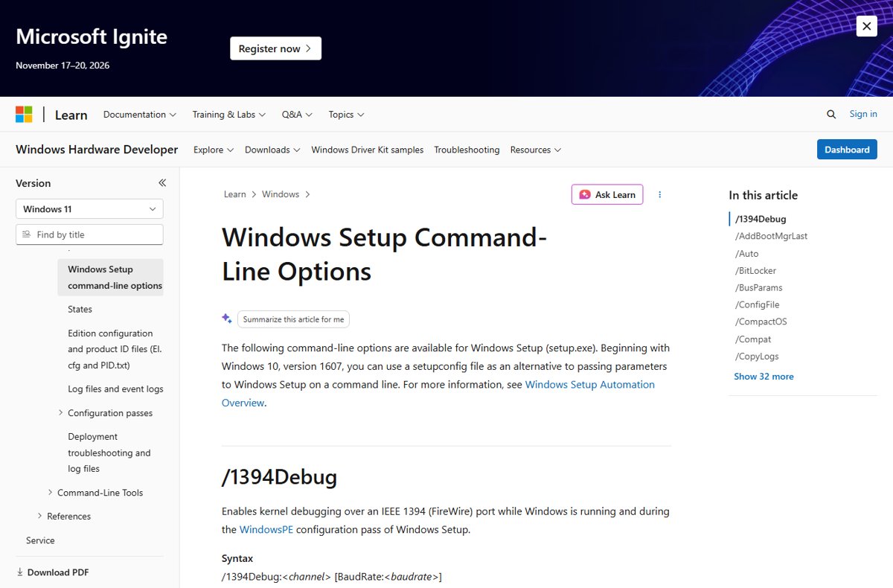Jump to /CompactOS section
Screen dimensions: 893x588
point(761,322)
